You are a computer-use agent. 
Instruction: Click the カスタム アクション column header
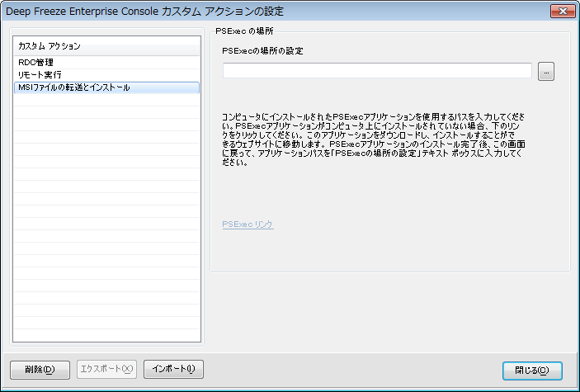106,46
